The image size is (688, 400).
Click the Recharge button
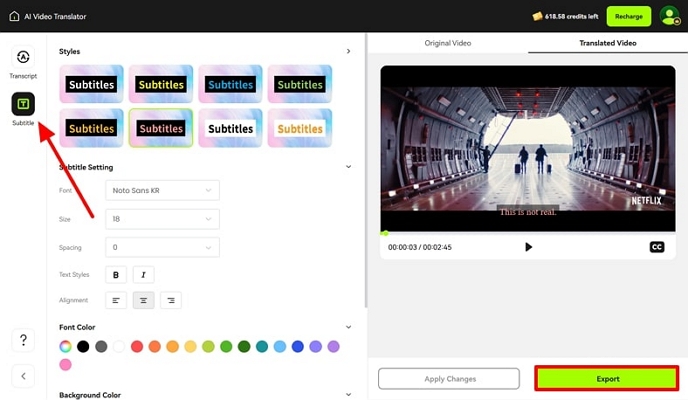point(628,16)
